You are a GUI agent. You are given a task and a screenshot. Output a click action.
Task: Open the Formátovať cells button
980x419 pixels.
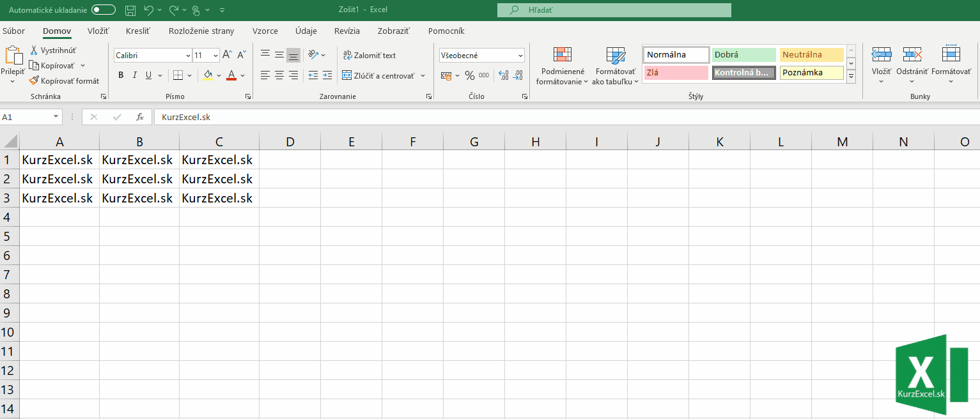point(951,64)
